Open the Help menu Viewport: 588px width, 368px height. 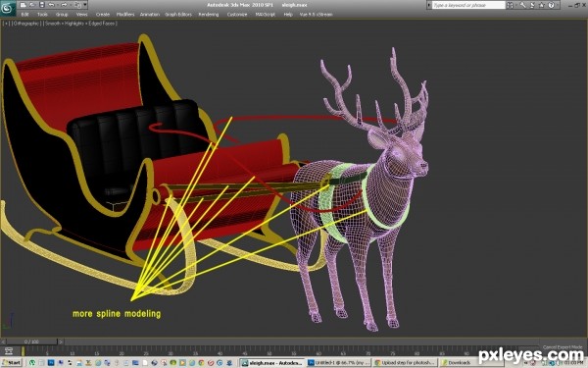288,15
